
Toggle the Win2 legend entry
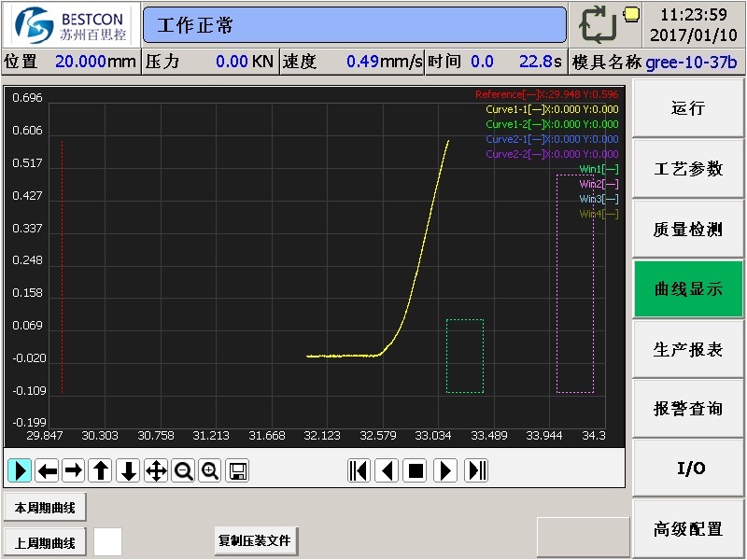599,184
